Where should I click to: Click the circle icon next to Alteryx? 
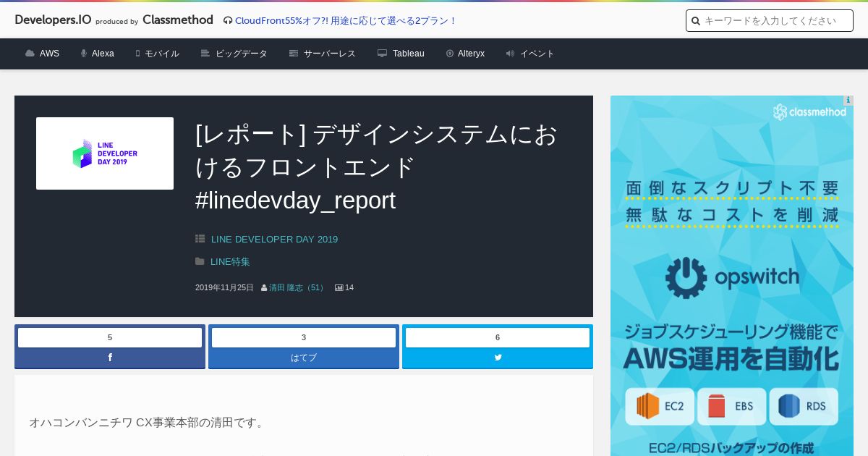click(x=450, y=54)
